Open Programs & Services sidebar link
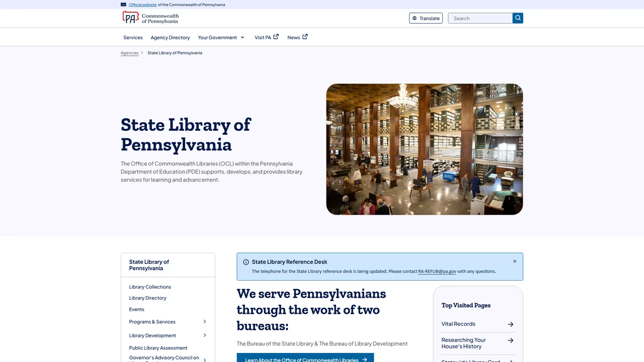Image resolution: width=644 pixels, height=362 pixels. (x=152, y=322)
